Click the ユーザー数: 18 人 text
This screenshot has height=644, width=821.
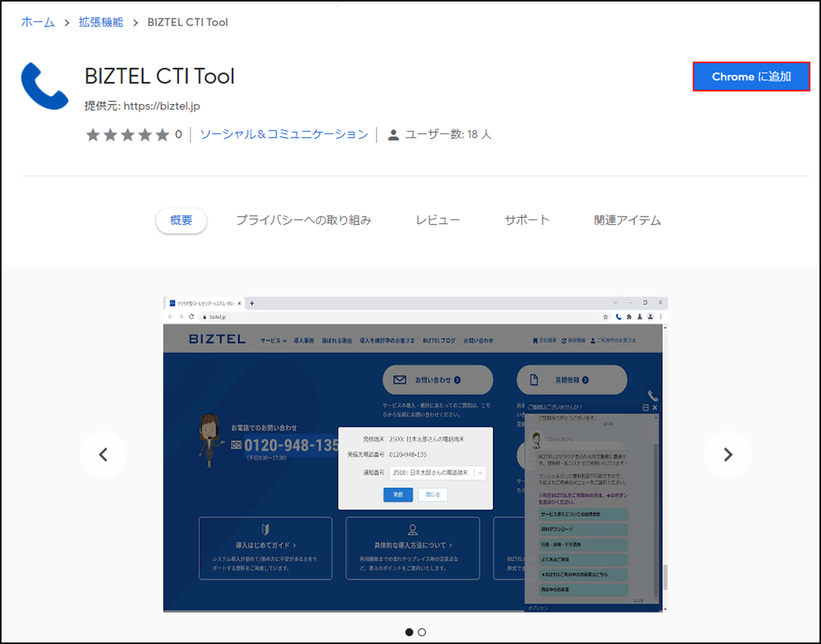[x=448, y=134]
